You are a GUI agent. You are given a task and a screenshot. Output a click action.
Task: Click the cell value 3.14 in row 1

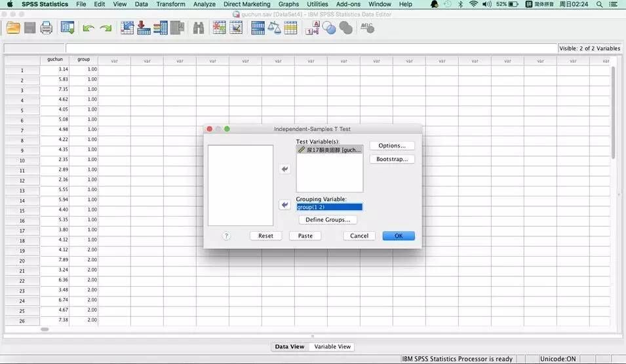(54, 69)
